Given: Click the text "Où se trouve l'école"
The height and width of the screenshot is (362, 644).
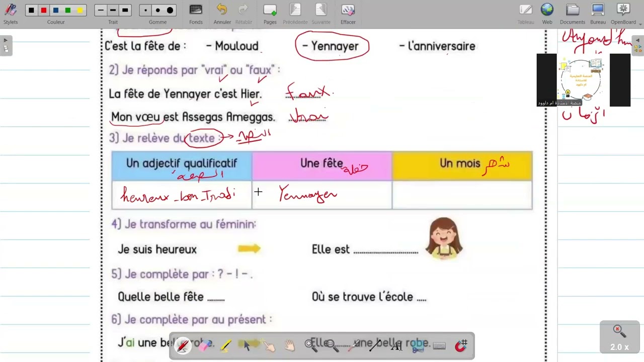Looking at the screenshot, I should pyautogui.click(x=362, y=297).
